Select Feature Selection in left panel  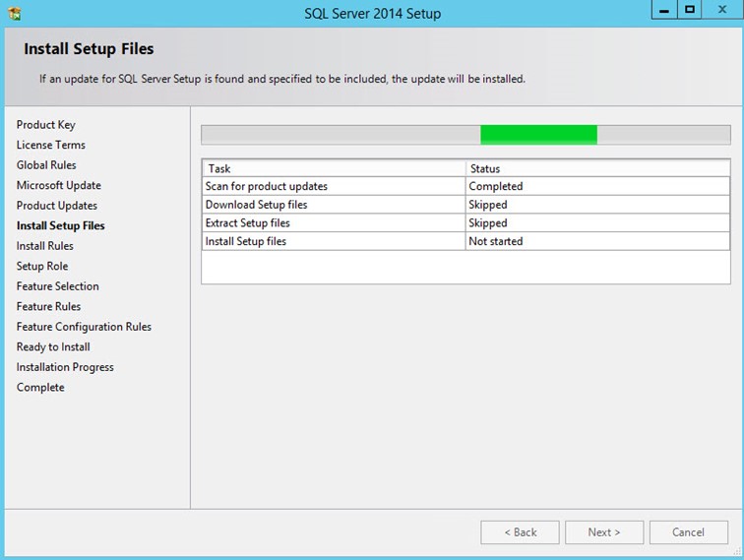click(57, 286)
